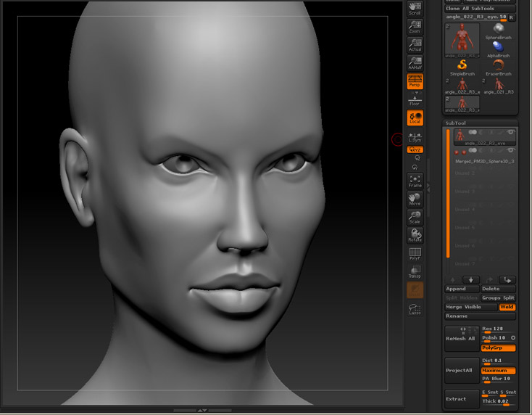The width and height of the screenshot is (532, 415).
Task: Toggle the Polish circle mode icon
Action: (x=513, y=338)
